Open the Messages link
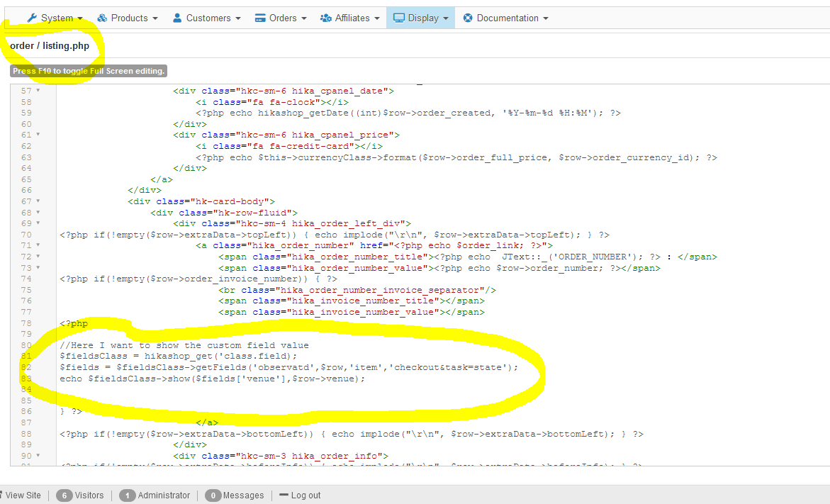 point(244,495)
